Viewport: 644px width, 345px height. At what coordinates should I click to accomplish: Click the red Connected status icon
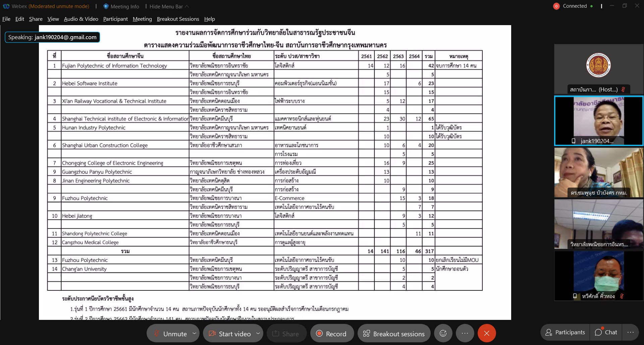tap(556, 6)
